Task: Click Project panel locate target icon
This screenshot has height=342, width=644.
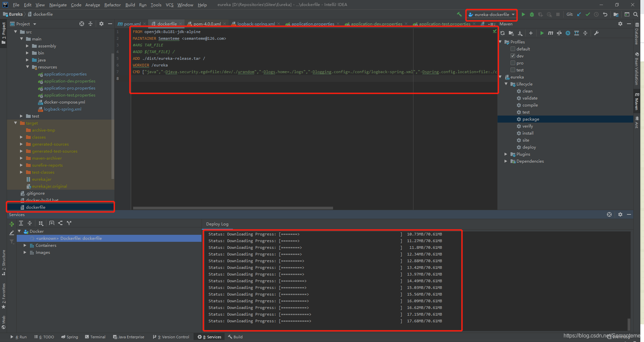Action: click(x=82, y=24)
